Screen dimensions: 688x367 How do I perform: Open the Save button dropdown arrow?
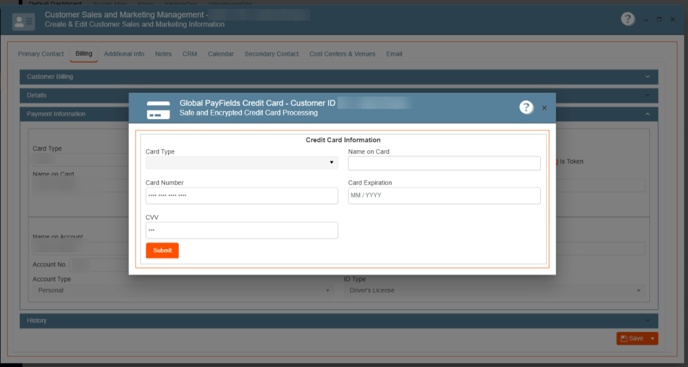pos(652,338)
